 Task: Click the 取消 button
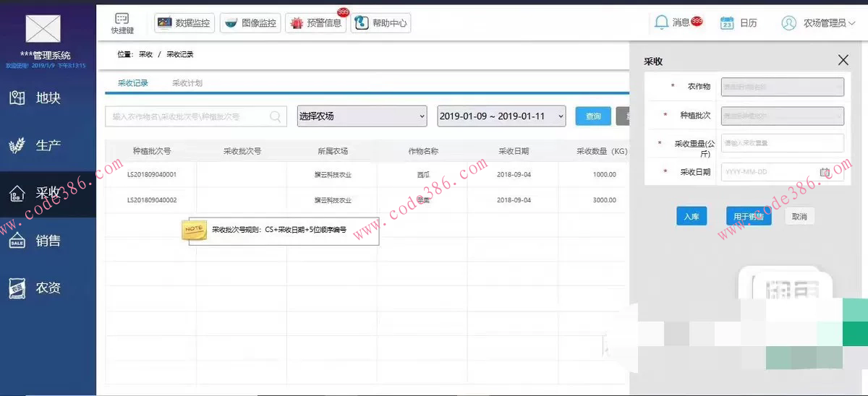click(x=799, y=216)
